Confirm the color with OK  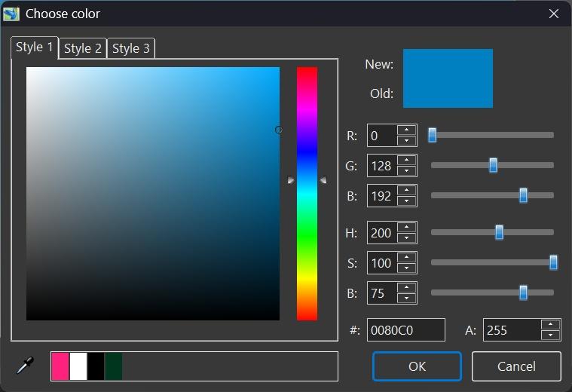tap(417, 366)
